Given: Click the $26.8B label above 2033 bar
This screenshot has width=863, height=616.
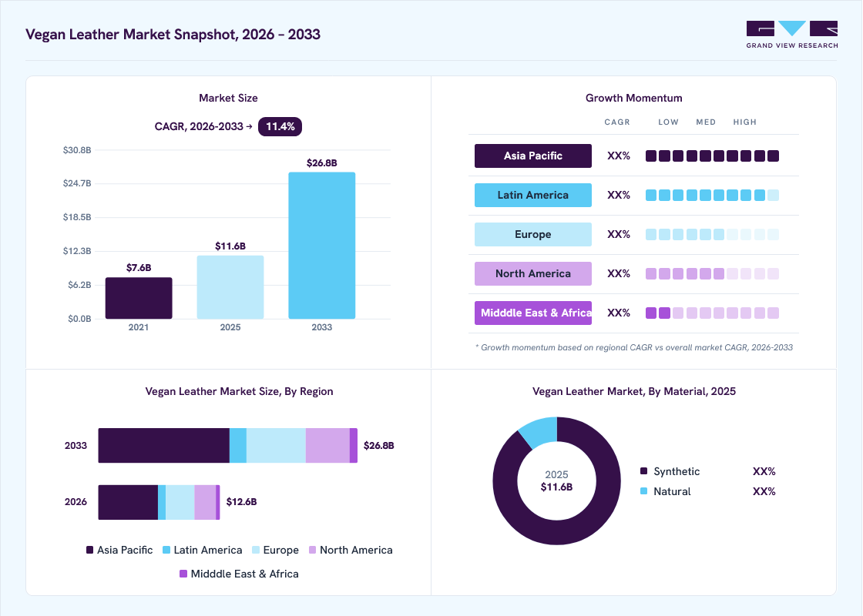Looking at the screenshot, I should click(322, 162).
